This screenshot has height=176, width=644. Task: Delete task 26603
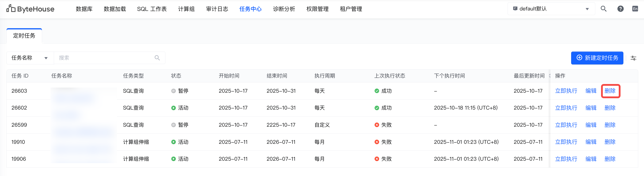click(x=610, y=91)
